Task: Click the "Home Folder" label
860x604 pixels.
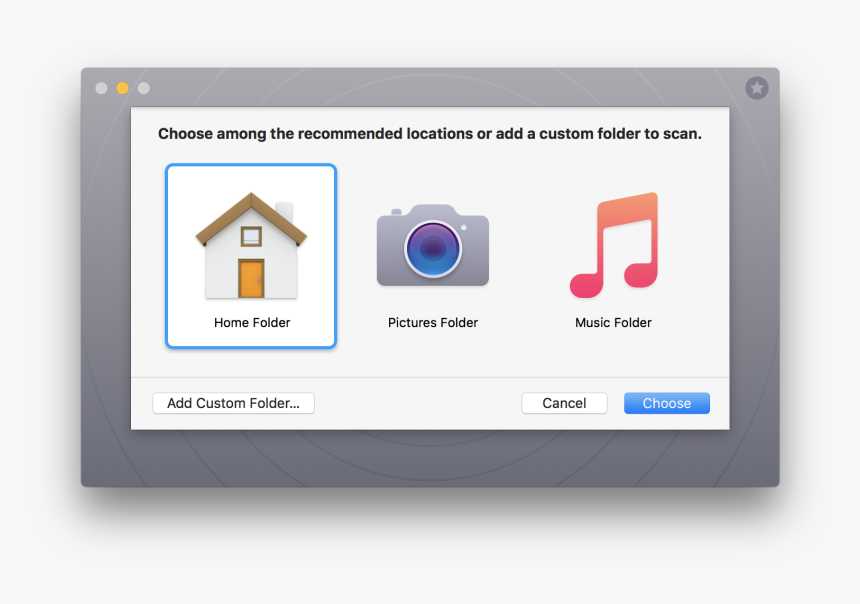Action: tap(252, 323)
